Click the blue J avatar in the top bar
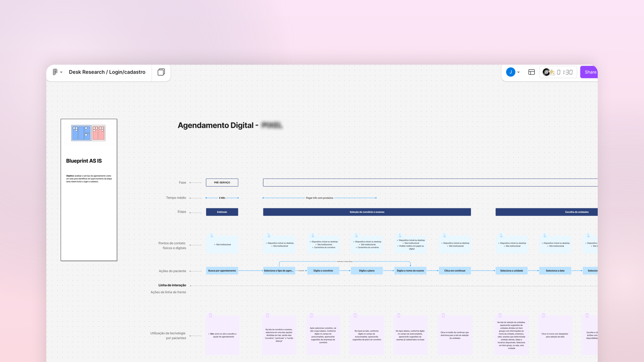Image resolution: width=644 pixels, height=362 pixels. click(x=510, y=72)
